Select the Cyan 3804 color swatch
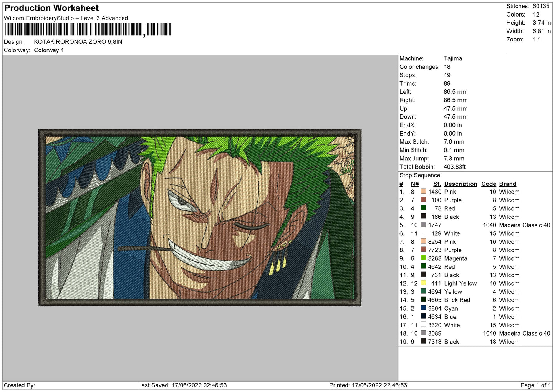Image resolution: width=555 pixels, height=392 pixels. [423, 308]
